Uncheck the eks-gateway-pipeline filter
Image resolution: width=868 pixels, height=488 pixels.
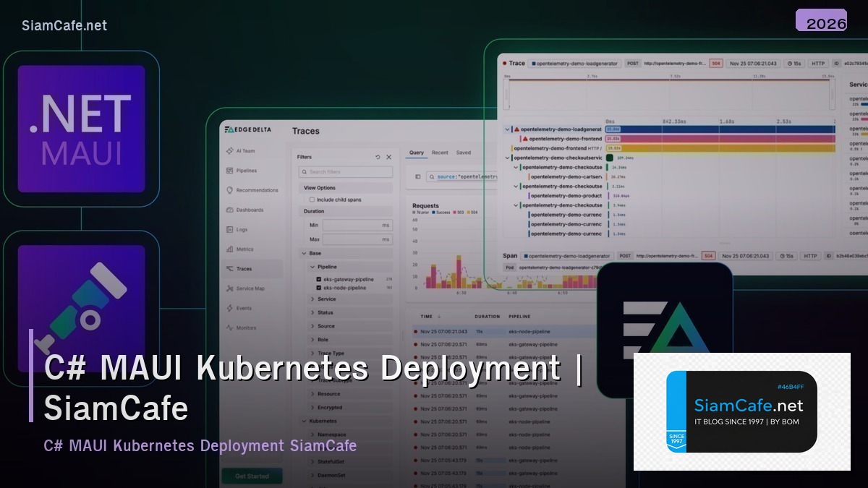318,279
